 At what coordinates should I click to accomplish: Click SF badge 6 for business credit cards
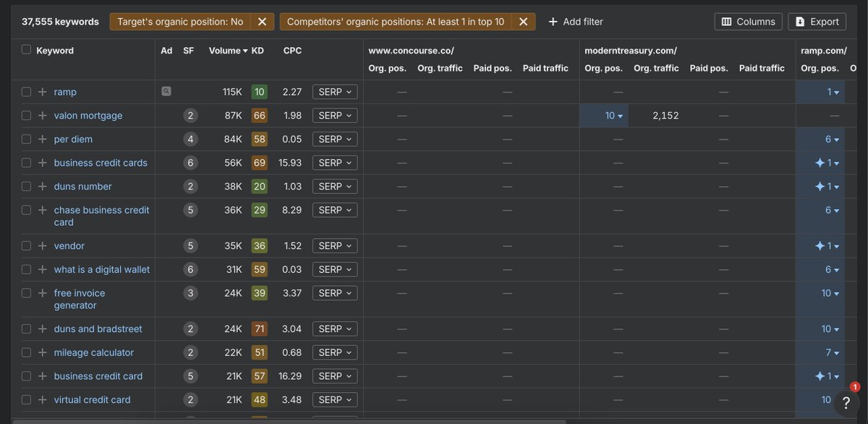pos(190,163)
